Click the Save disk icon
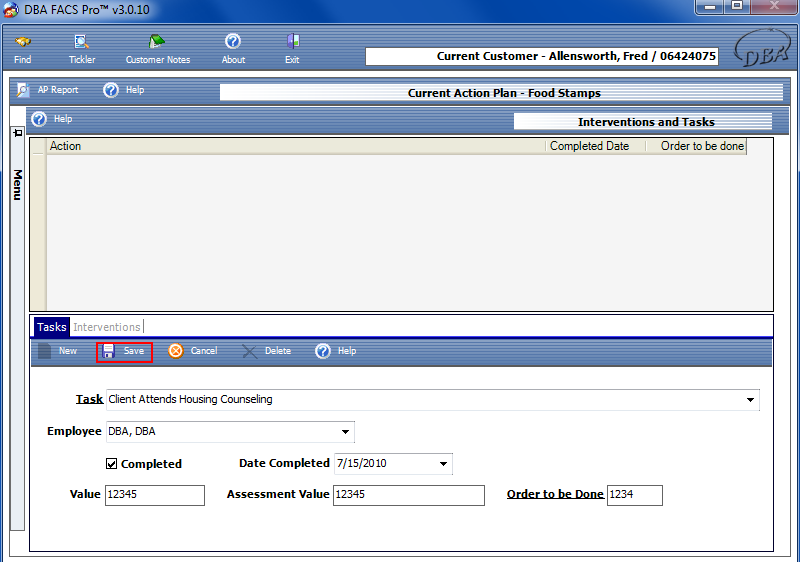Screen dimensions: 800x562 (109, 351)
